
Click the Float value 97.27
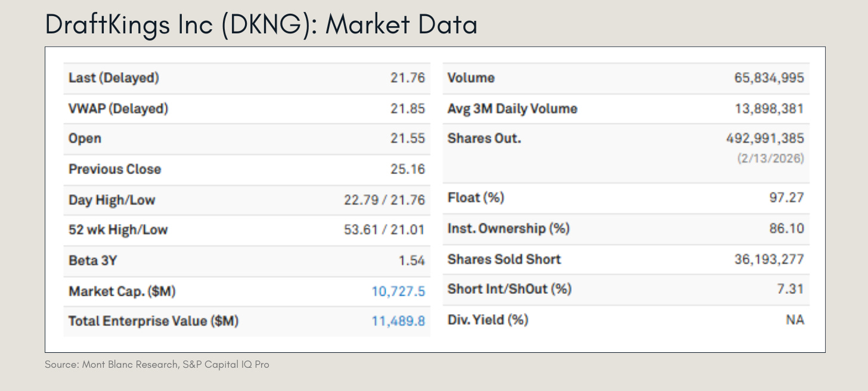click(x=786, y=197)
